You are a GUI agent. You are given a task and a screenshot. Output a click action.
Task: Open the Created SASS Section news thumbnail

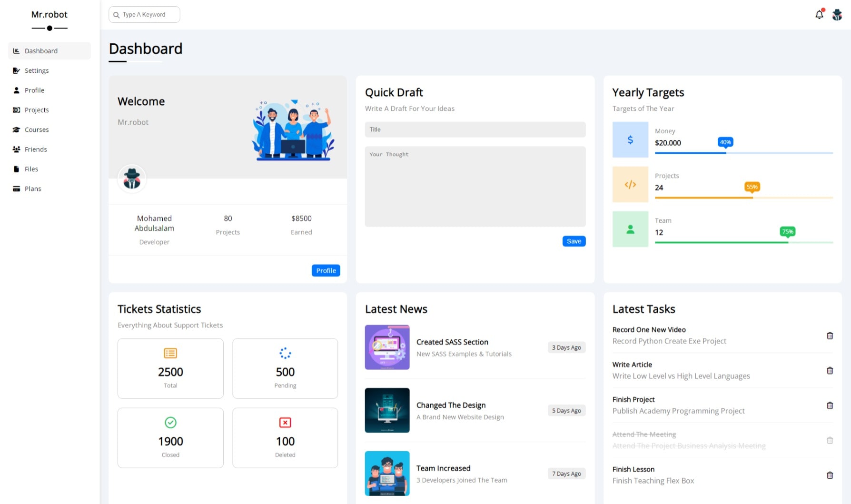(387, 347)
